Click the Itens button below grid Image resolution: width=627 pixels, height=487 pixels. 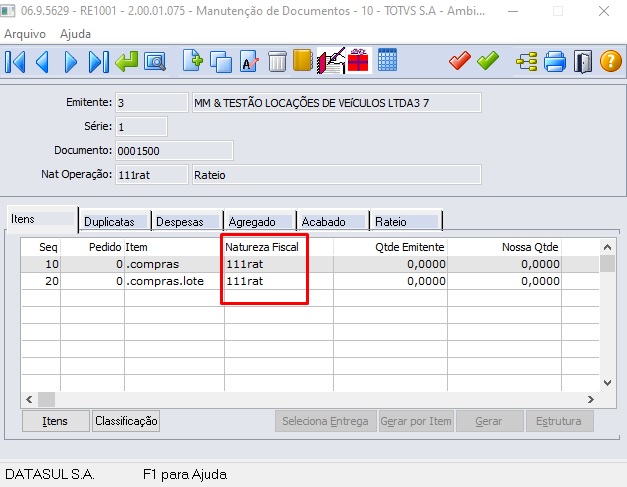coord(56,421)
